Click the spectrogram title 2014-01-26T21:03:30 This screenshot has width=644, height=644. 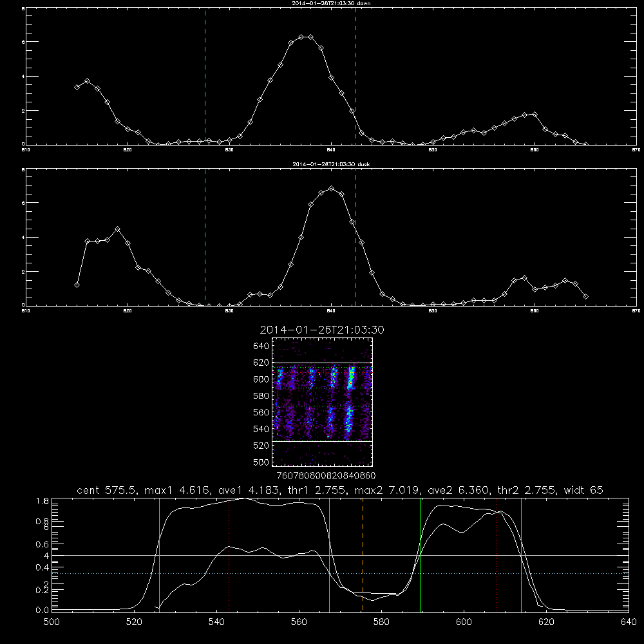(x=322, y=330)
